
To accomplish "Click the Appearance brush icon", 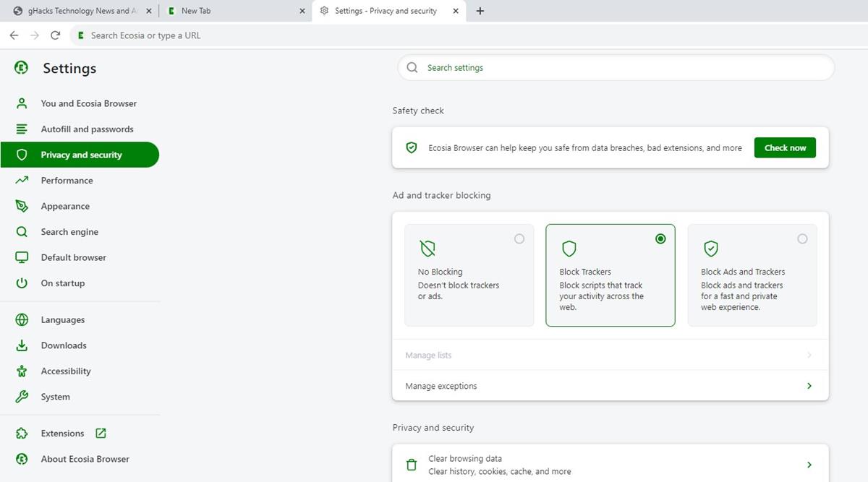I will pos(22,206).
